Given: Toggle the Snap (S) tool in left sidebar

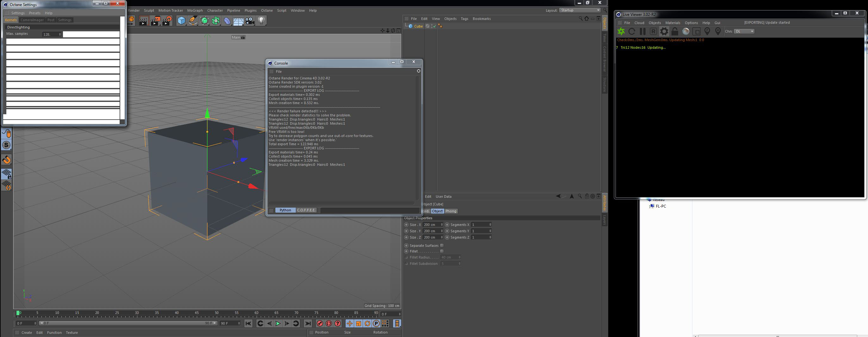Looking at the screenshot, I should point(6,145).
